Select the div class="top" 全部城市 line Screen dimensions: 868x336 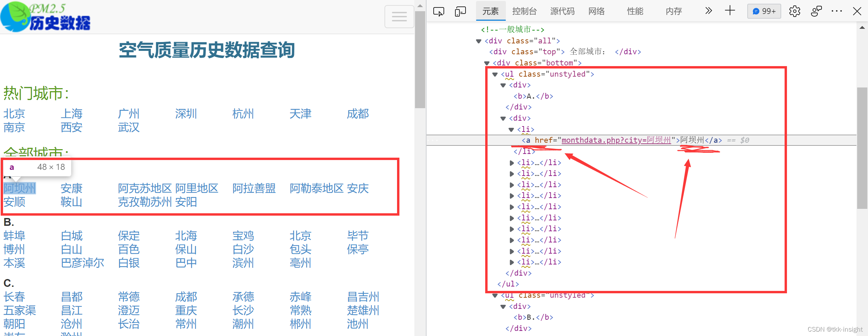[x=565, y=52]
